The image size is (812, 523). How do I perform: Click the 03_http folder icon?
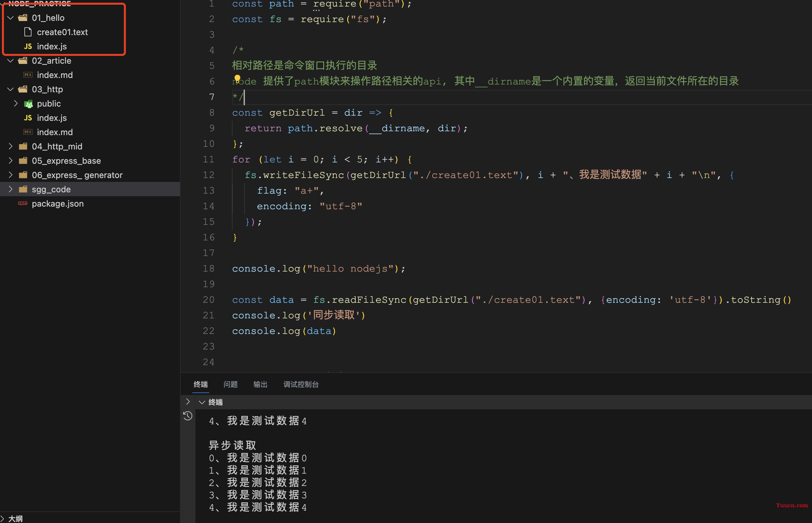coord(23,89)
